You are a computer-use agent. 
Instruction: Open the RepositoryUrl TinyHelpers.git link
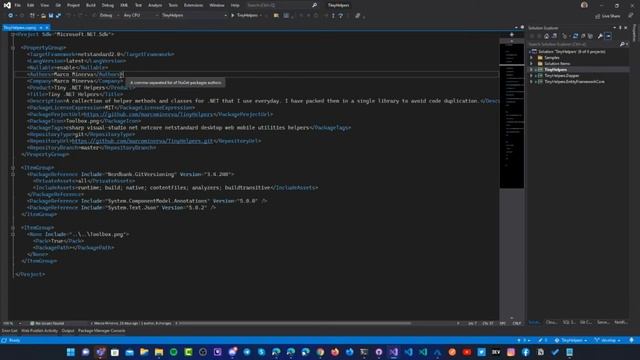pos(143,141)
